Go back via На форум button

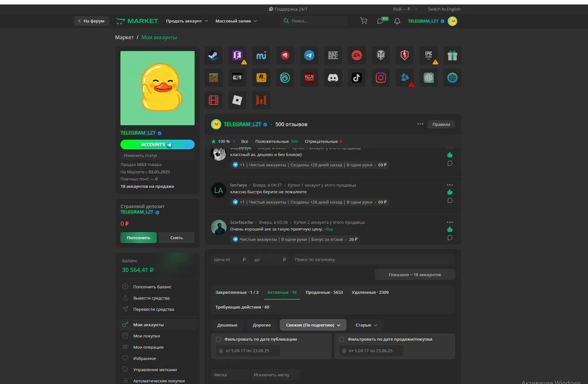point(91,21)
